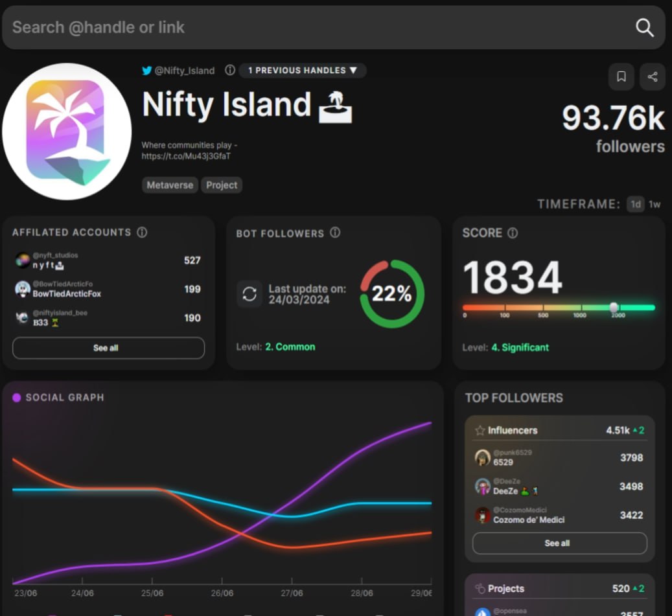Click the Twitter bird icon by @Nifty_Island
Viewport: 672px width, 616px height.
146,71
